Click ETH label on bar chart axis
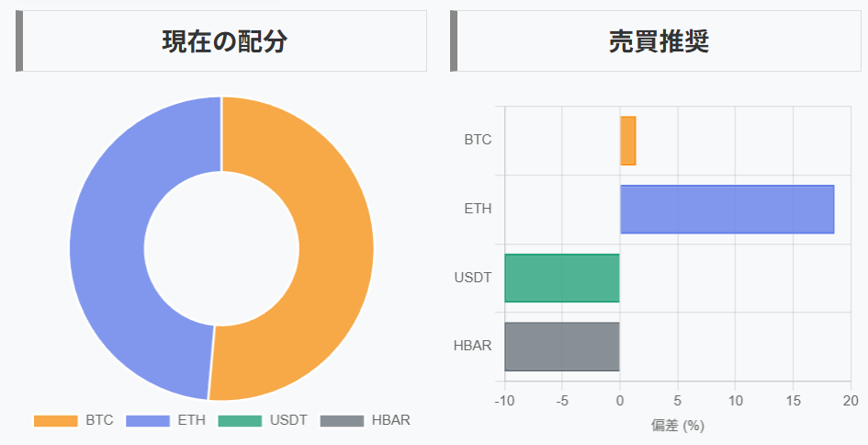Screen dimensions: 868x445 [478, 209]
